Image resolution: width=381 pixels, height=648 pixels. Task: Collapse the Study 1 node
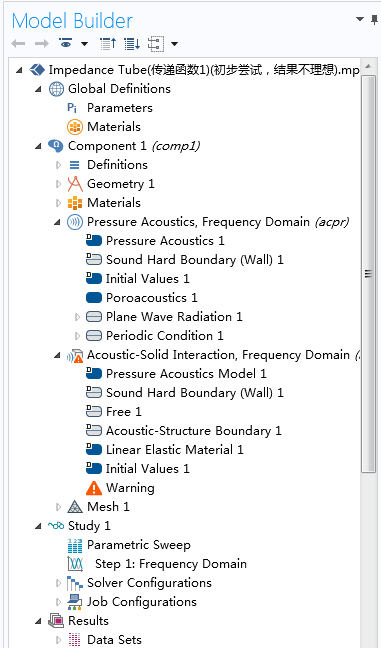[x=38, y=526]
